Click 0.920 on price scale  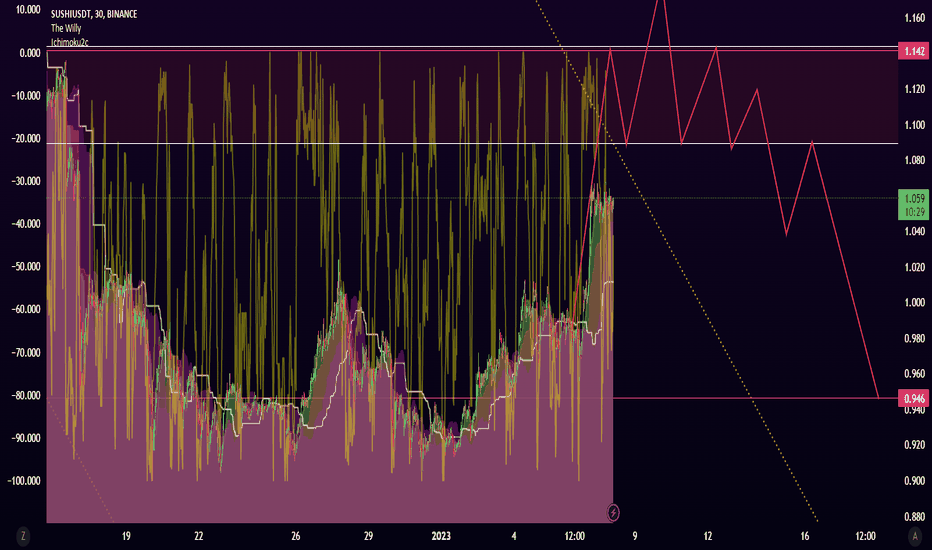pos(914,445)
